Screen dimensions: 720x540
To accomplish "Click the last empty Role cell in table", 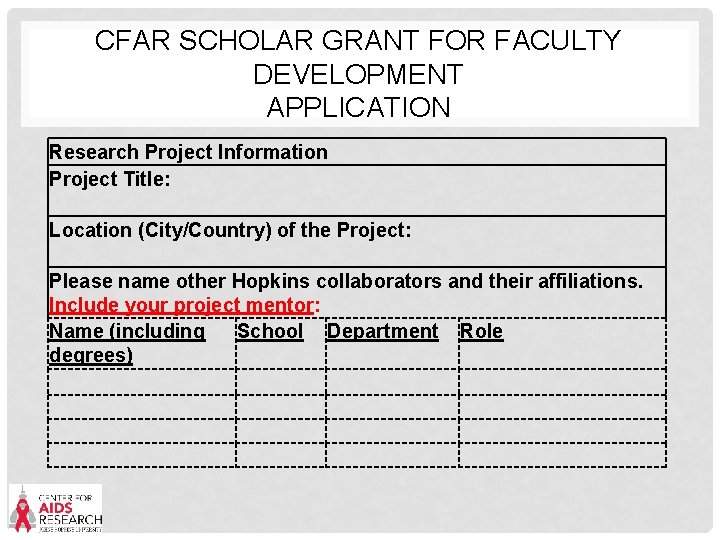I will pos(561,455).
